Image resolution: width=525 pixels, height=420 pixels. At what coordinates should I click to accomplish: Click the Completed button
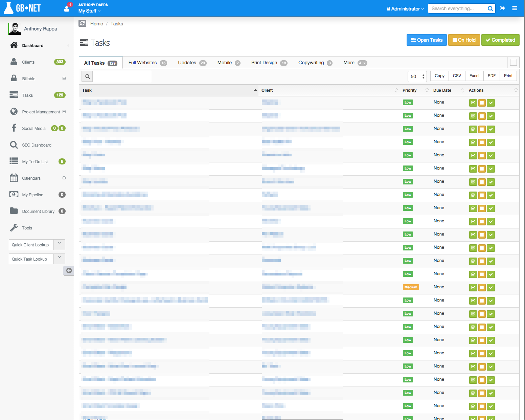click(500, 40)
